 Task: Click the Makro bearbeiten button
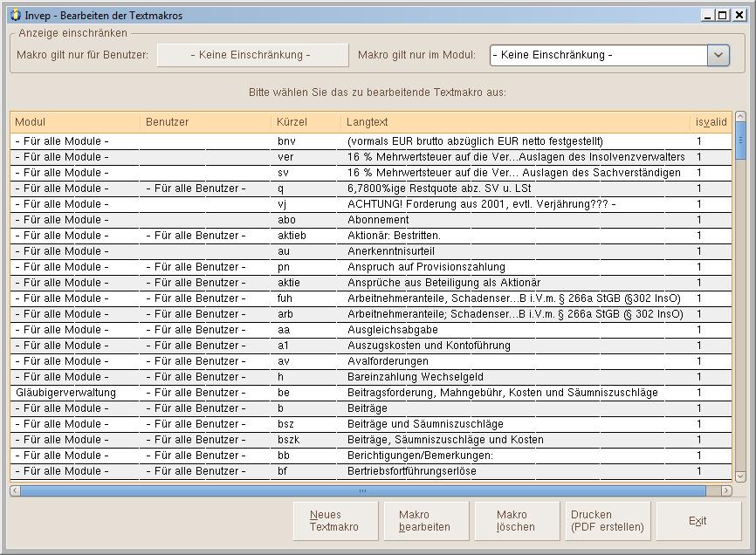click(426, 521)
